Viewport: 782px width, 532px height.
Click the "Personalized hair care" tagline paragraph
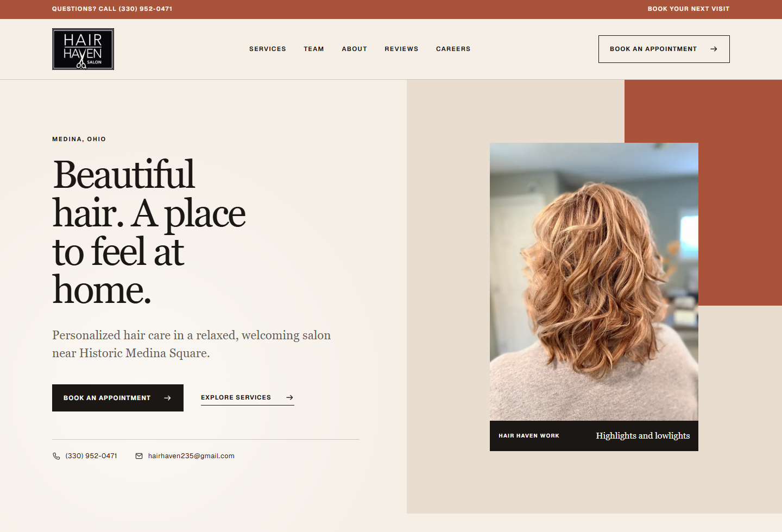(192, 344)
